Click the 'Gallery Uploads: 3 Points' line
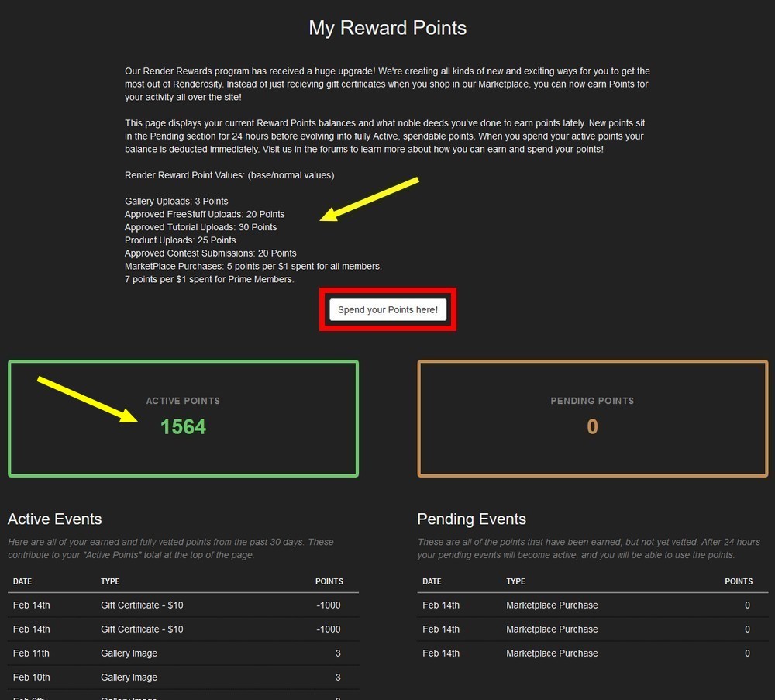Viewport: 775px width, 700px height. [x=177, y=202]
